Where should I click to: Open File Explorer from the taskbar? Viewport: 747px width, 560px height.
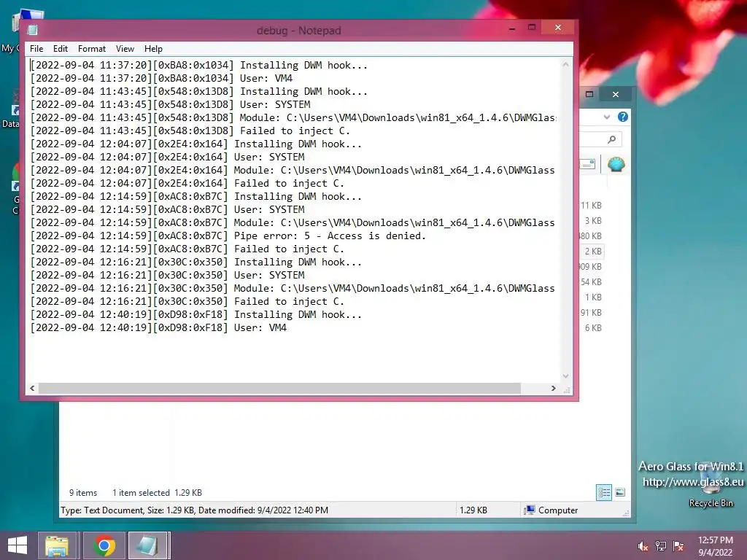(x=57, y=545)
